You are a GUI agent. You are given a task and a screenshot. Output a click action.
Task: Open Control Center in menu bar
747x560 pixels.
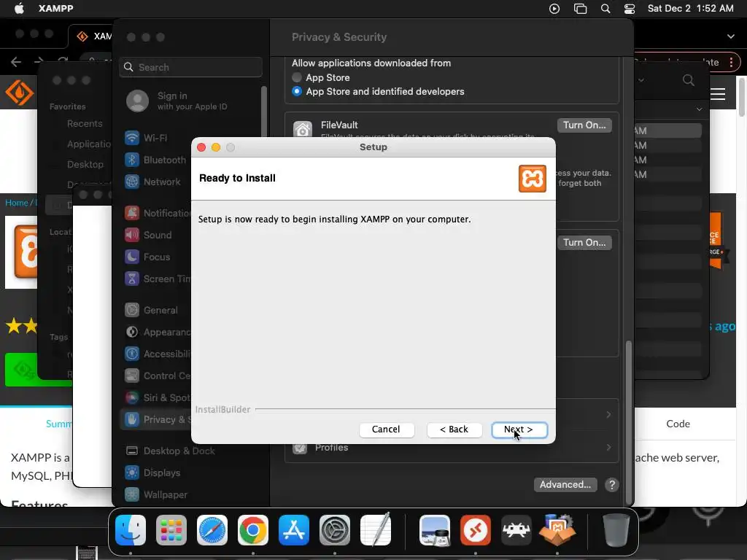point(630,9)
